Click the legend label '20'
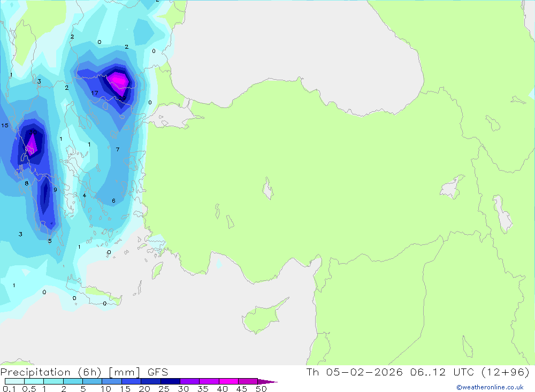535x392 pixels. tap(144, 389)
